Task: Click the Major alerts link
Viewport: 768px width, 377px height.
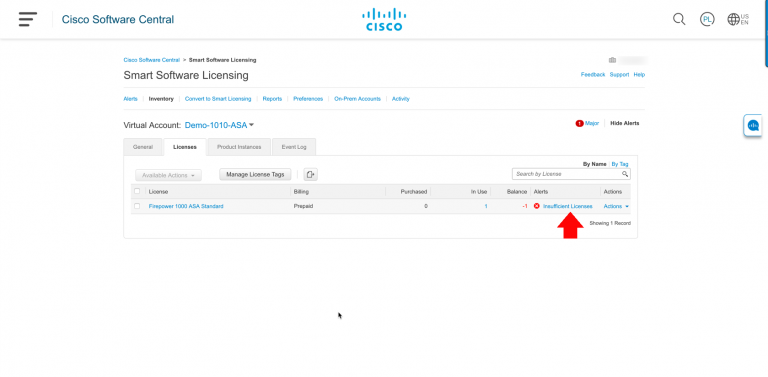Action: click(592, 123)
